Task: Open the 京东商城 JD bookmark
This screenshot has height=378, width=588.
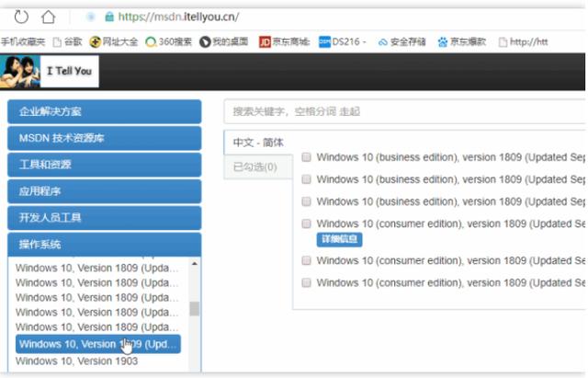Action: (x=284, y=41)
